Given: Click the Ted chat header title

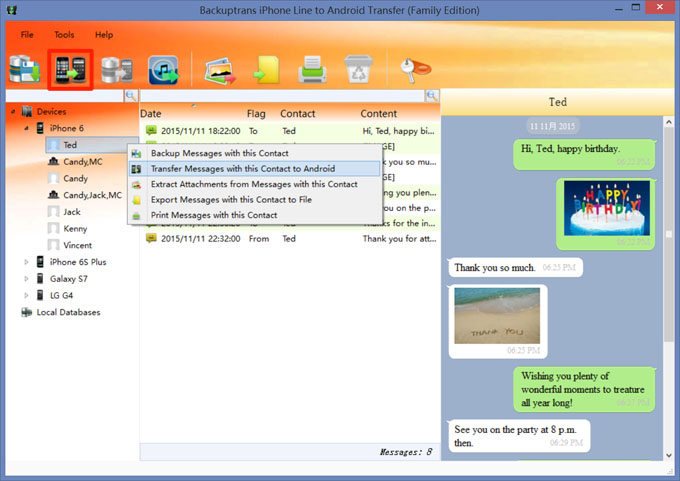Looking at the screenshot, I should [x=557, y=102].
